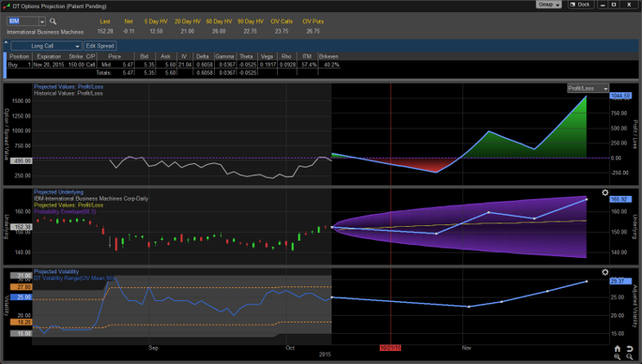Click the DT Options Projection app icon
The image size is (642, 364).
[6, 6]
